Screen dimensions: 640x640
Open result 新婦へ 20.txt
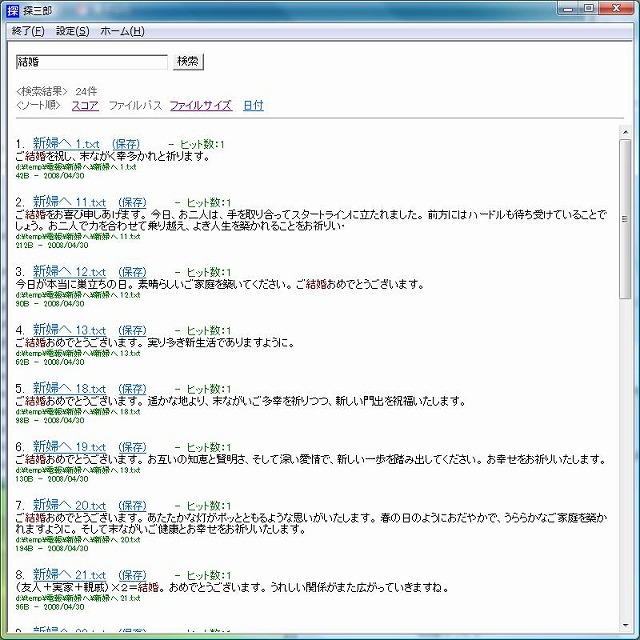(x=69, y=505)
